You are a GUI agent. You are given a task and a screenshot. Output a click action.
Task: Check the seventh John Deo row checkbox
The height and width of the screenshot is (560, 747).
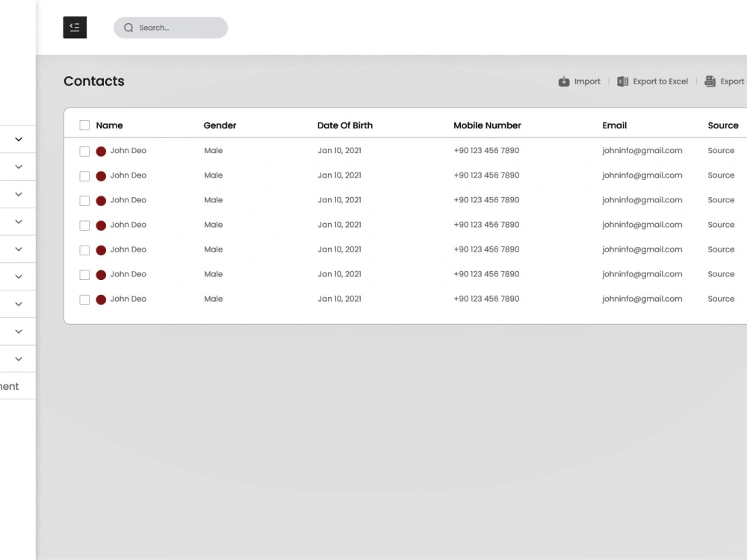point(84,300)
